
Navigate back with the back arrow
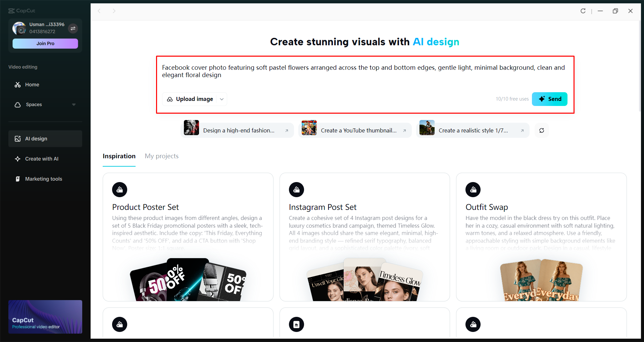click(x=99, y=11)
